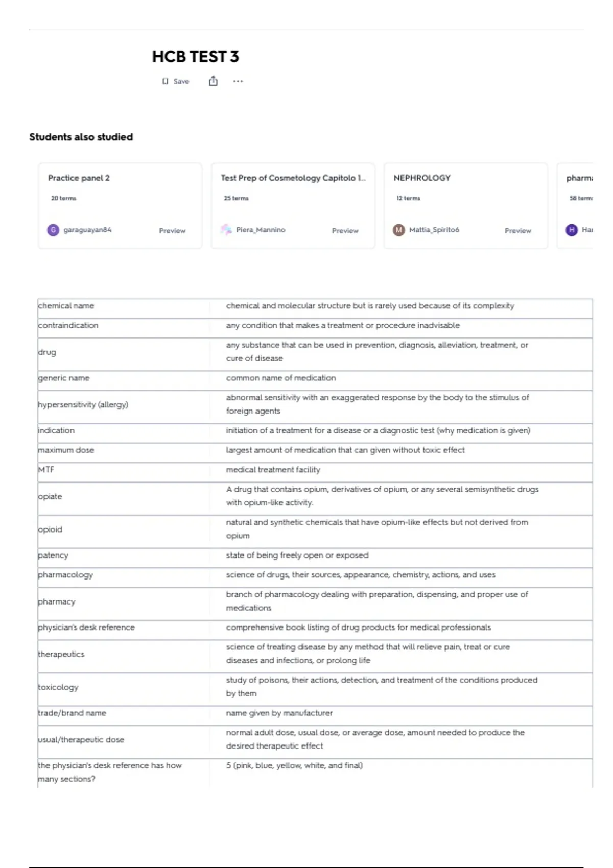Screen dimensions: 613x868
Task: Select the pharmacology term row
Action: point(315,575)
